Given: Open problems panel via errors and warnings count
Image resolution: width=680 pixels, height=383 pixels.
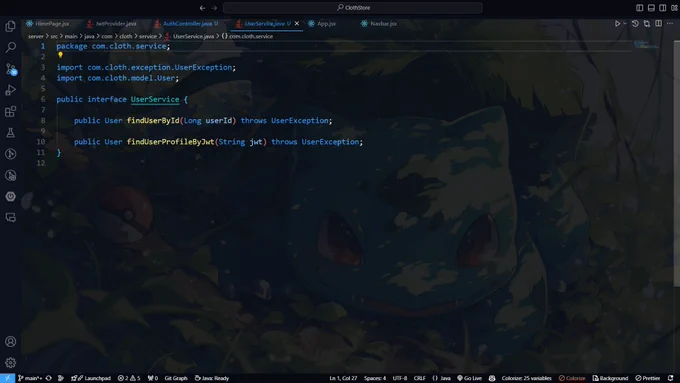Looking at the screenshot, I should click(129, 378).
